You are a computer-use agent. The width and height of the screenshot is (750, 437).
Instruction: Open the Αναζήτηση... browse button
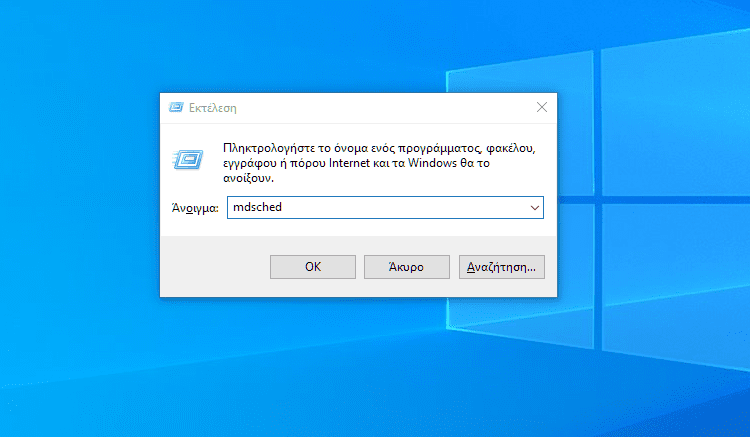coord(501,267)
